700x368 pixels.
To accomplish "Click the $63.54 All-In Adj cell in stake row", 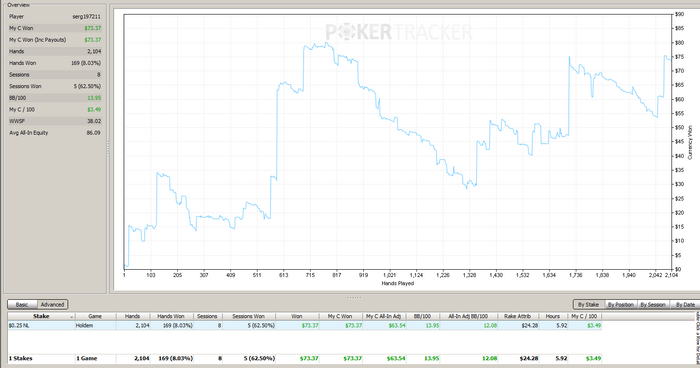I will tap(384, 326).
